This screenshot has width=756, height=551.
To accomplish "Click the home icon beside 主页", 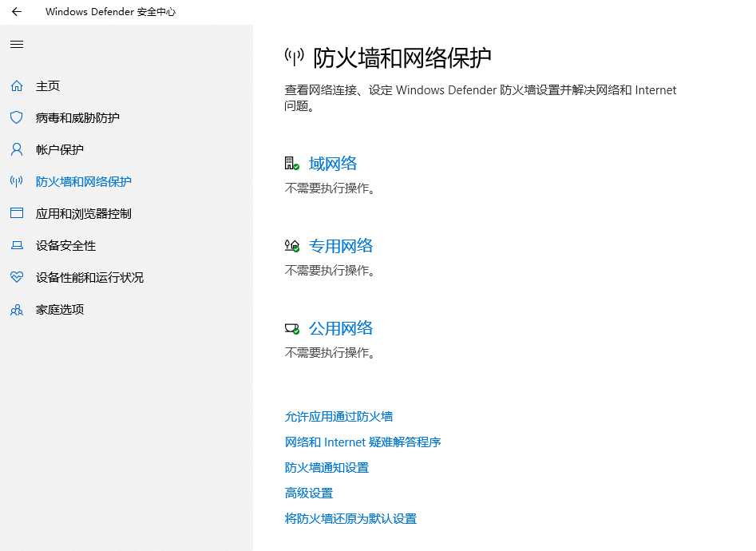I will tap(17, 86).
